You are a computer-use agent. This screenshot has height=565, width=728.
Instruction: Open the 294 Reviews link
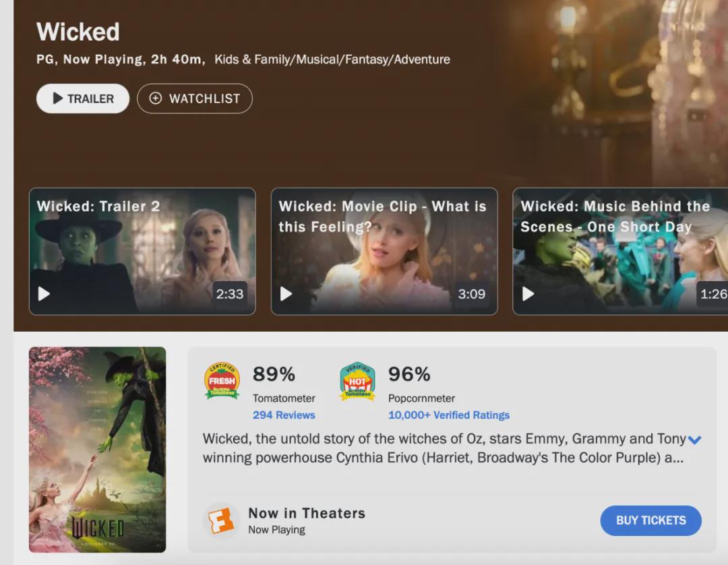tap(284, 415)
